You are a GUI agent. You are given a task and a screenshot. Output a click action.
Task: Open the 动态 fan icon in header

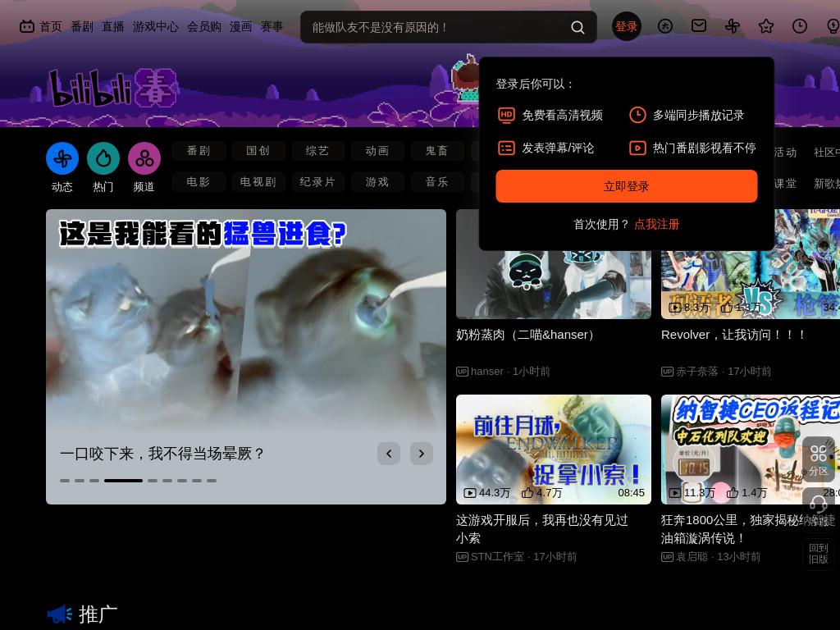(x=733, y=25)
